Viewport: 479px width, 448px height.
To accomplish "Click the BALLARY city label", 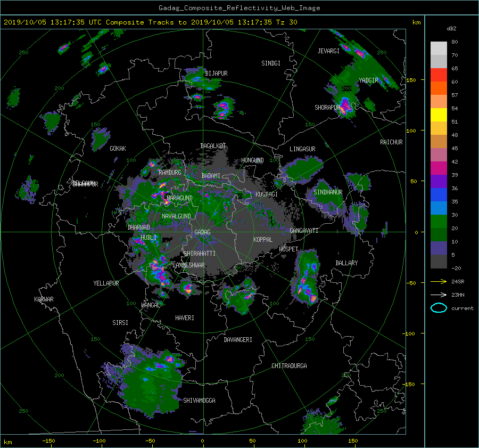I will click(346, 263).
